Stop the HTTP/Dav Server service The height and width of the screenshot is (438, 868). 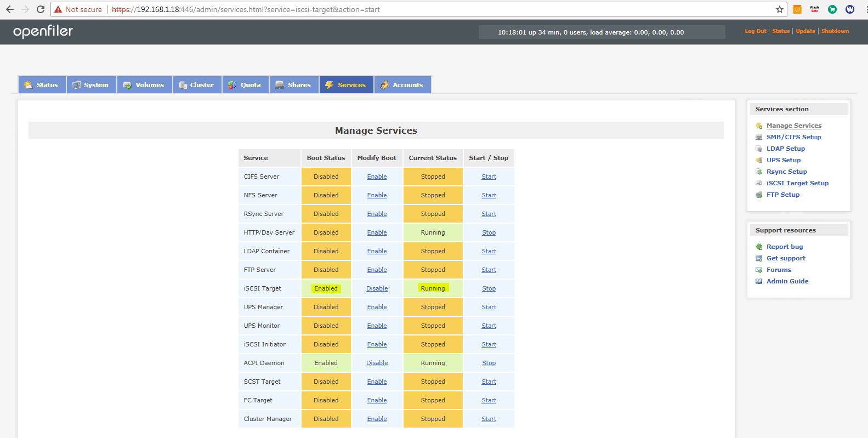(489, 232)
